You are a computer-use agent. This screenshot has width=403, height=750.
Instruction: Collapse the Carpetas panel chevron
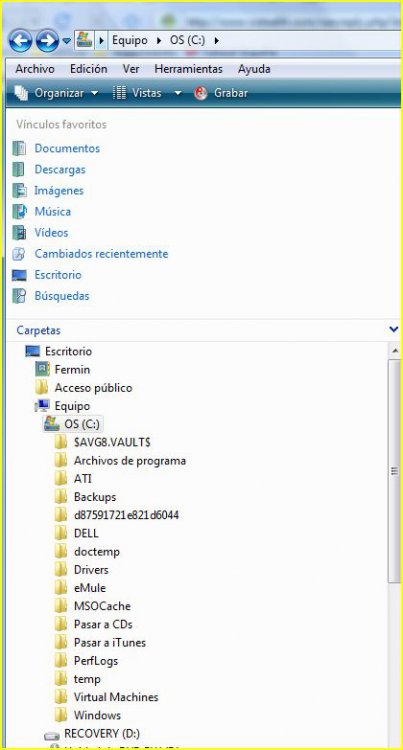click(x=393, y=329)
